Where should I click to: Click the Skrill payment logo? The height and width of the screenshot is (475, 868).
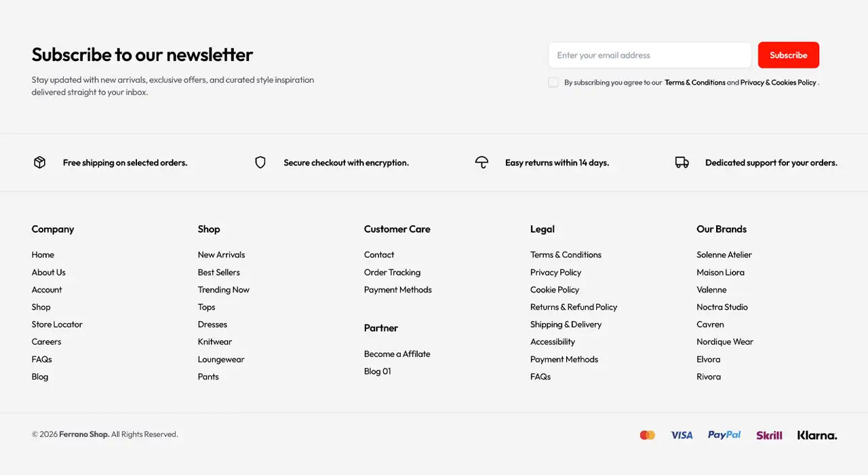[x=769, y=435]
